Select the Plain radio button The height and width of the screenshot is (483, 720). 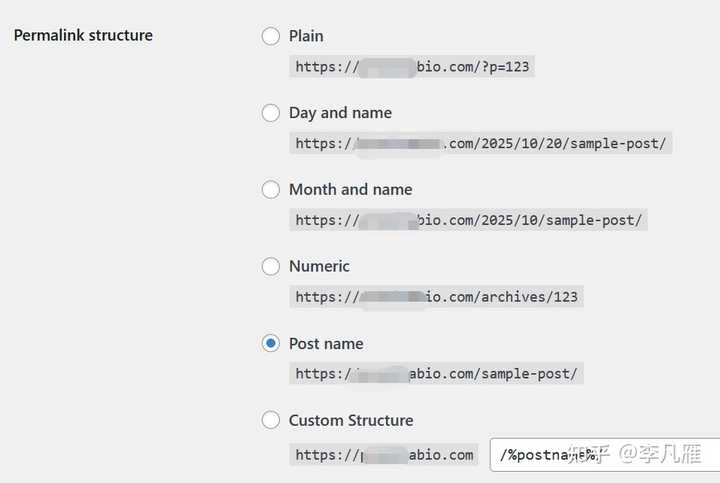pyautogui.click(x=270, y=36)
